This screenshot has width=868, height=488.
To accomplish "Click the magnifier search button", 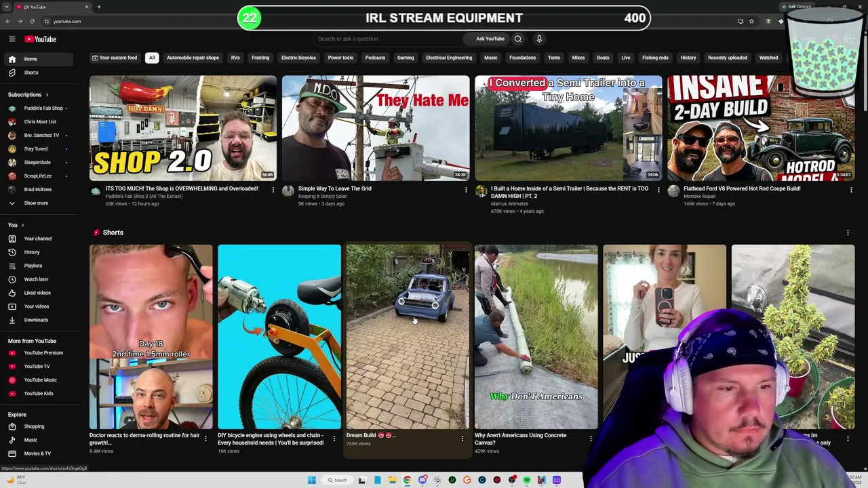I will (518, 39).
